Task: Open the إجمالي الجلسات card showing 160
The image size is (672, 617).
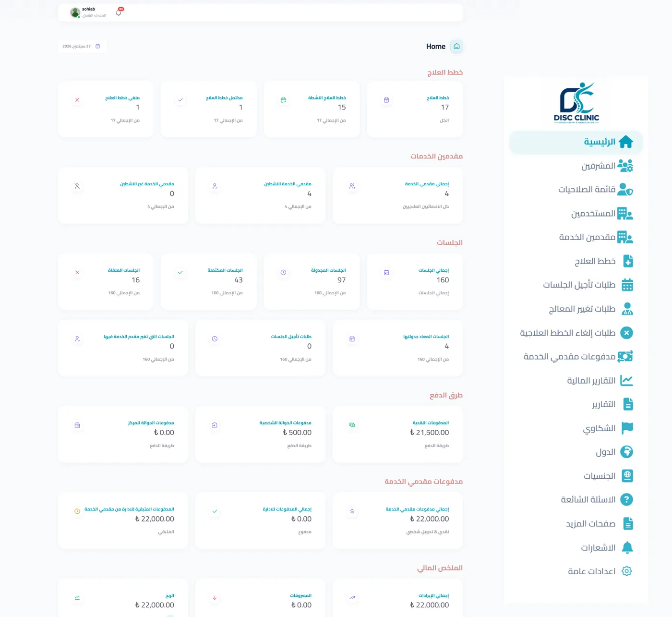Action: (415, 282)
